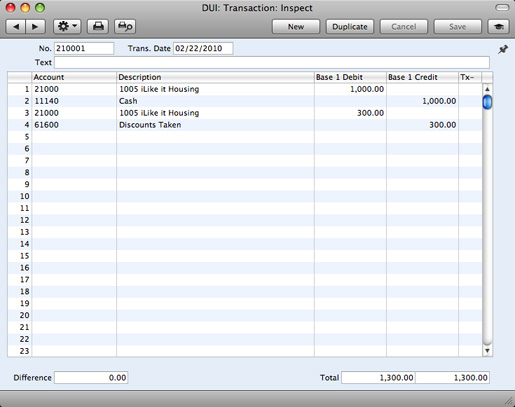Go to the next transaction record
The image size is (515, 407).
(x=35, y=27)
